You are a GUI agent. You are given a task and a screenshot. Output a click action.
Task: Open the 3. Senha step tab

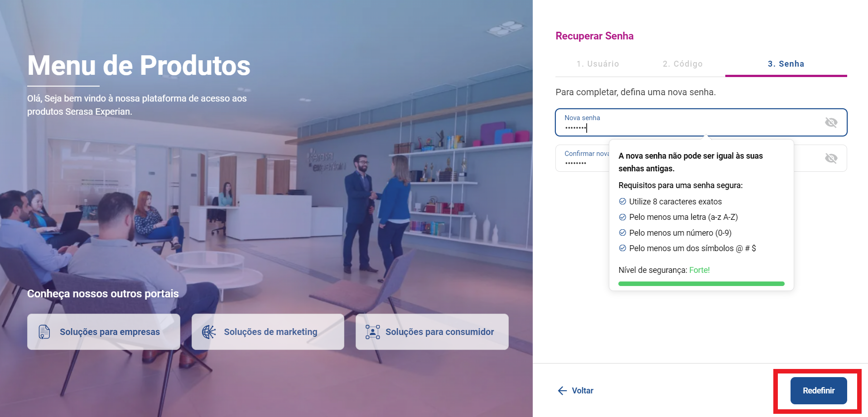point(786,64)
